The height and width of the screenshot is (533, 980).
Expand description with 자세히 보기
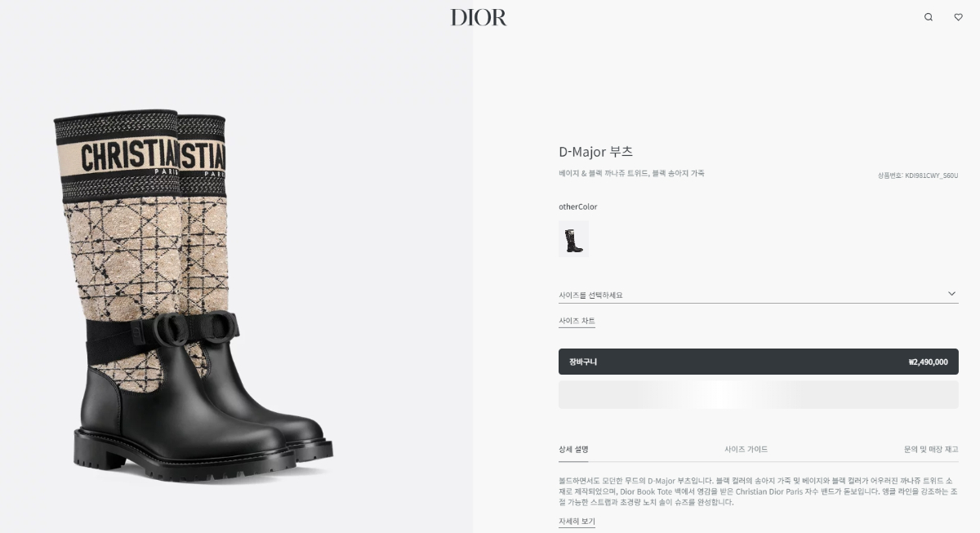[577, 522]
